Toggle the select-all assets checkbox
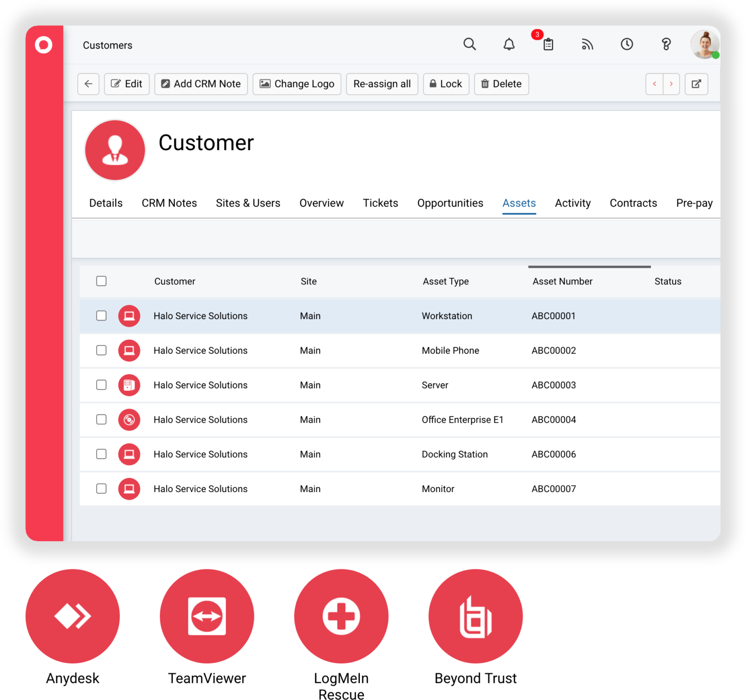 (x=101, y=281)
